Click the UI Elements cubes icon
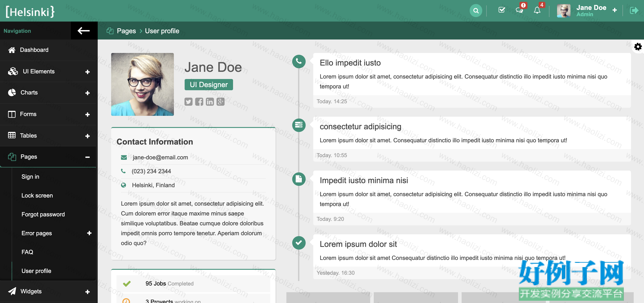Image resolution: width=644 pixels, height=303 pixels. 13,71
